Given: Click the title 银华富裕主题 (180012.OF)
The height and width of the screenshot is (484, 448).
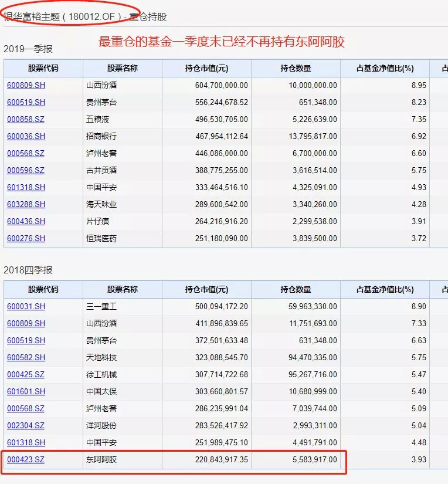Looking at the screenshot, I should click(x=63, y=16).
